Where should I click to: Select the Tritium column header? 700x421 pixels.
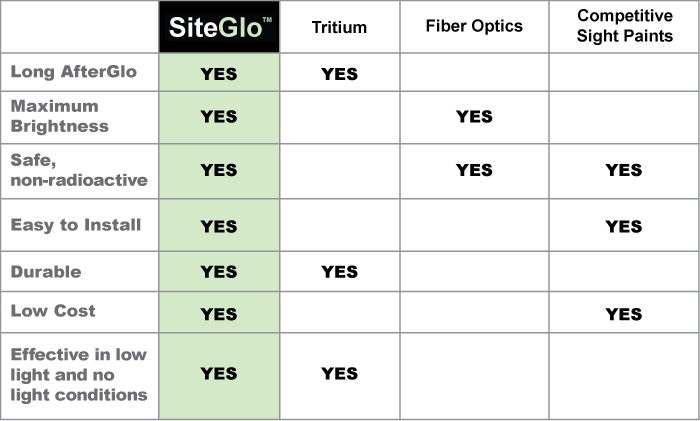[x=339, y=27]
